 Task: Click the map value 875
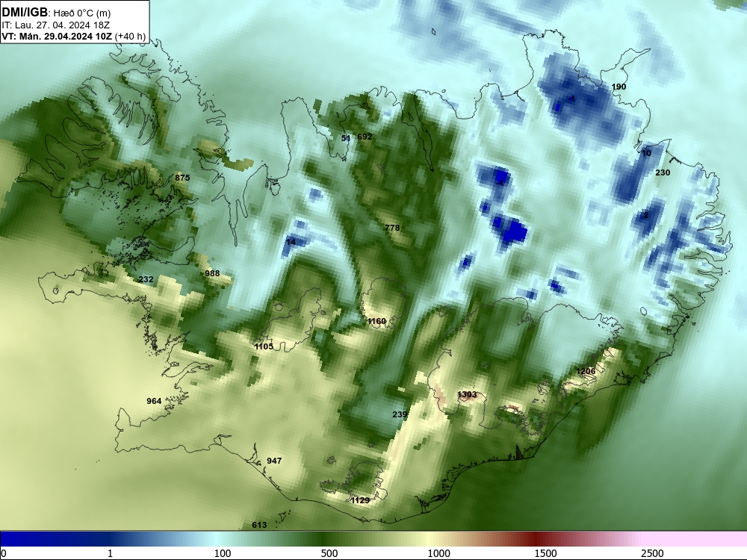(182, 178)
